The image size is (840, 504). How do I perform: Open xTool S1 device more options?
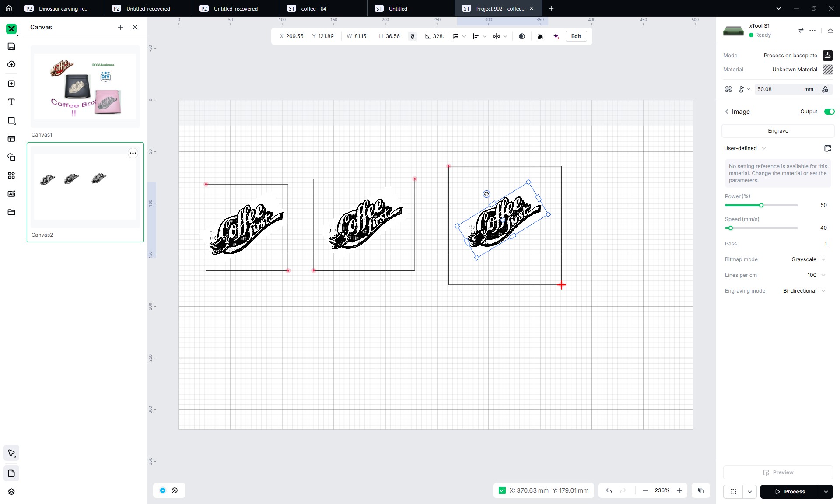[x=812, y=30]
